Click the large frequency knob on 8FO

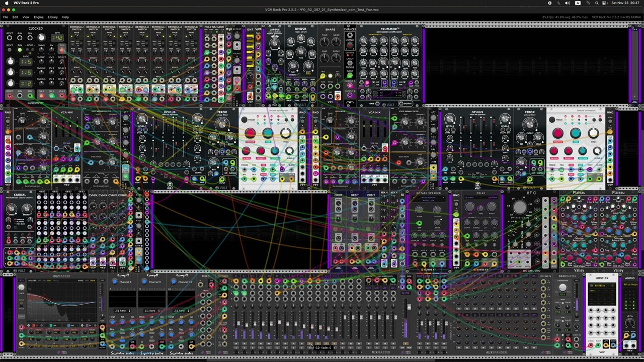[x=520, y=207]
